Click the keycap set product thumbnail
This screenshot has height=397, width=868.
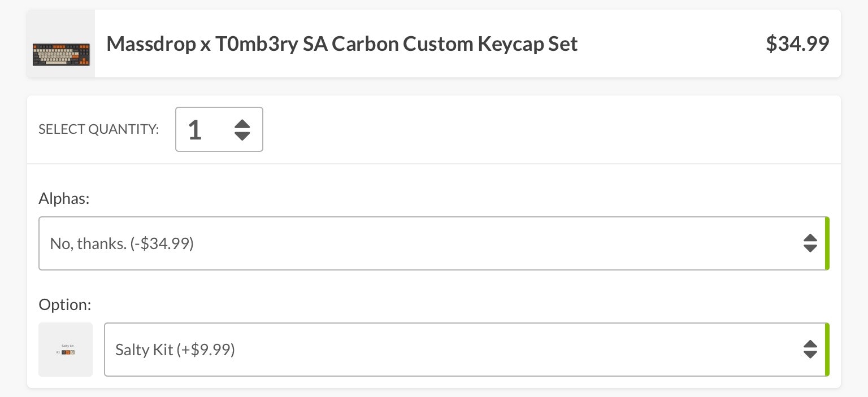61,54
